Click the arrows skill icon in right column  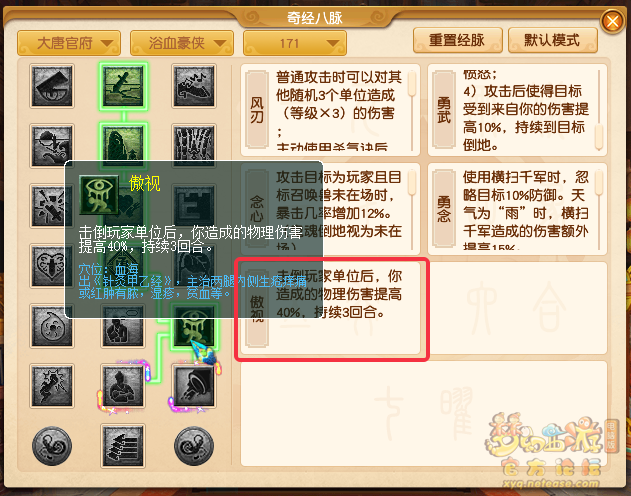[x=194, y=145]
